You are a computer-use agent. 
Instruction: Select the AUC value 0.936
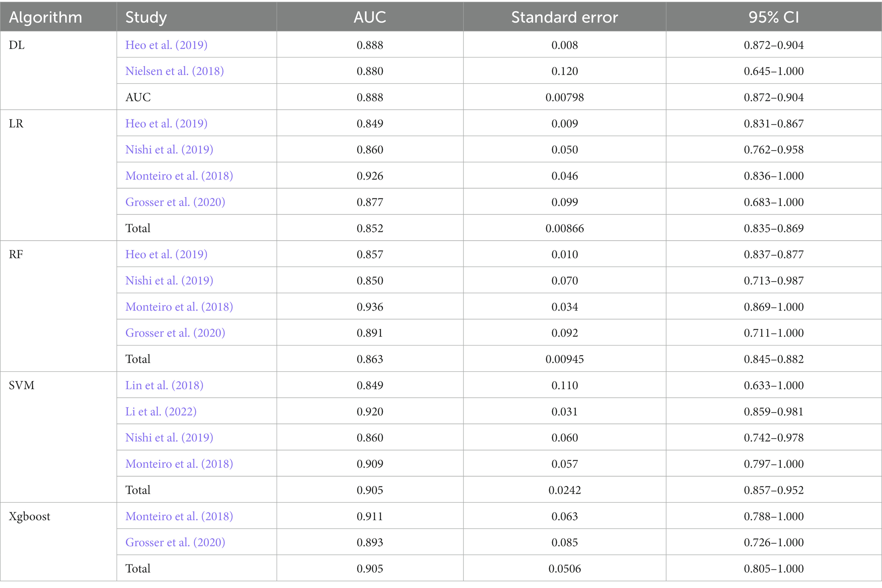click(370, 307)
